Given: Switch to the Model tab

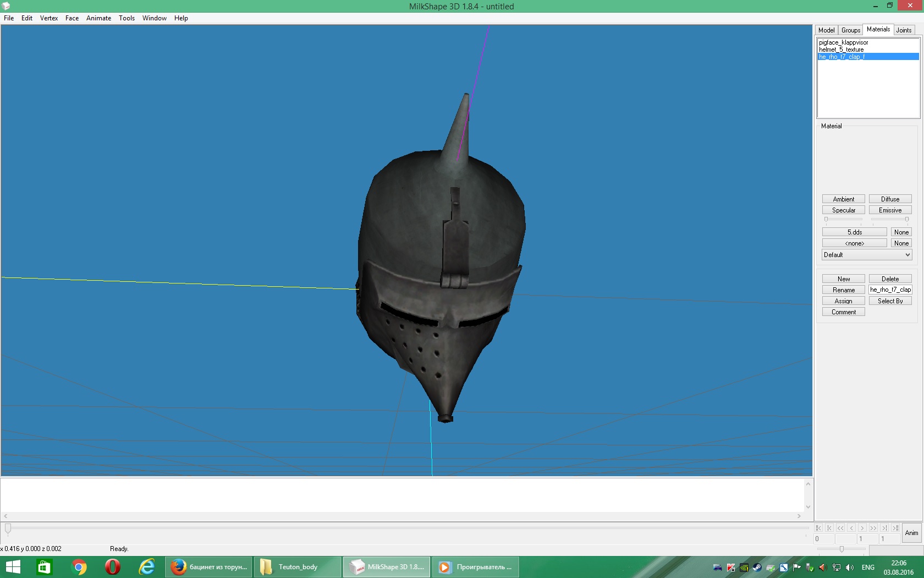Looking at the screenshot, I should (826, 30).
